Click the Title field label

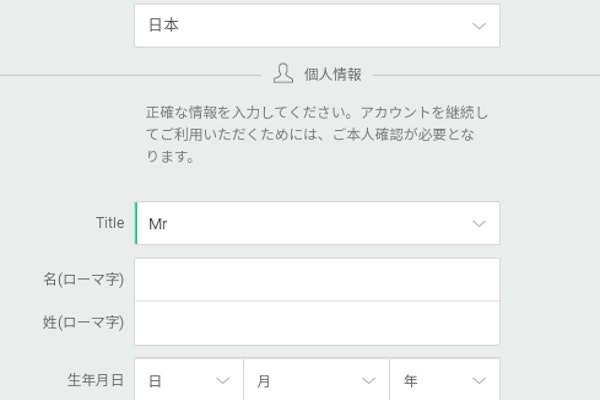[110, 223]
